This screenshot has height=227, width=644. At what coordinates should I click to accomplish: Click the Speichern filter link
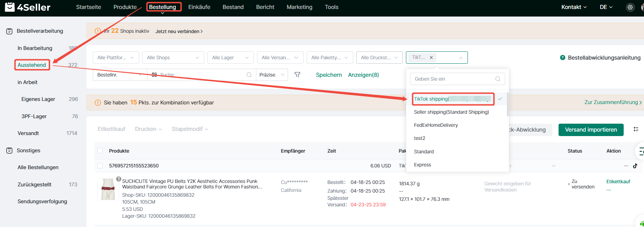[x=329, y=75]
